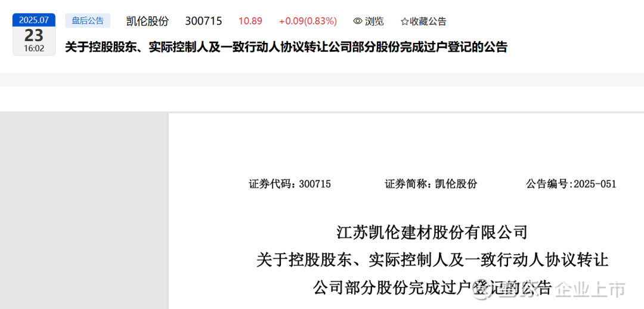The height and width of the screenshot is (309, 644).
Task: Click 证券简称：凯伦股份 in the document
Action: click(431, 184)
